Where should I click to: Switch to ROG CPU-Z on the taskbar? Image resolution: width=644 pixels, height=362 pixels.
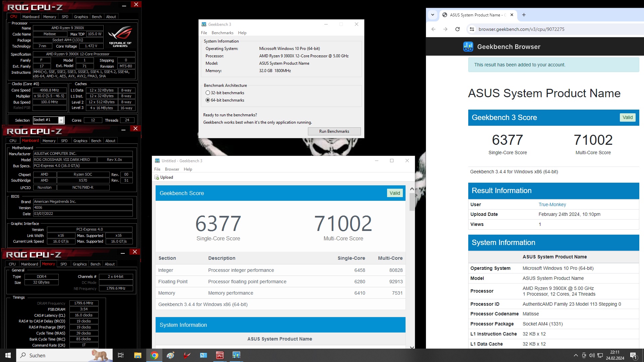[220, 355]
